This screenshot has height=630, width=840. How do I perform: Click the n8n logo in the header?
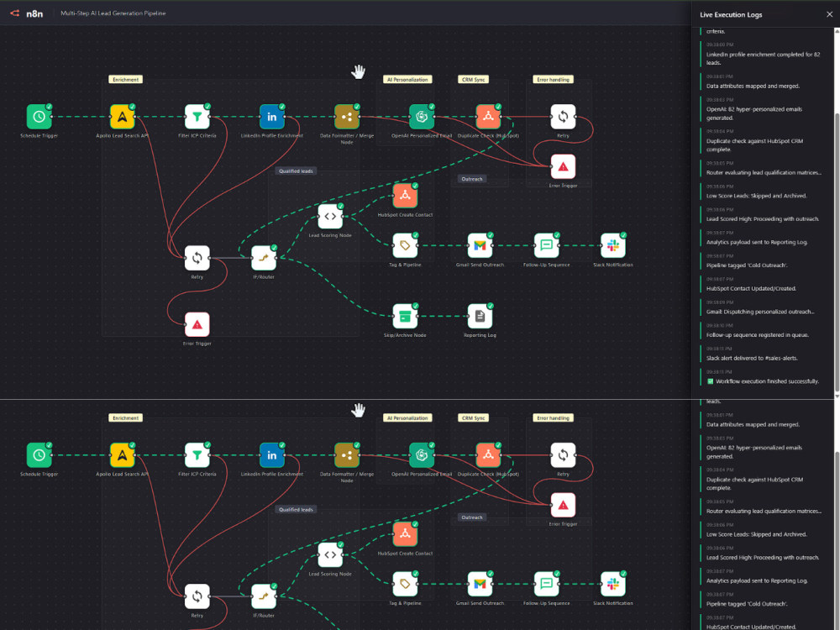coord(26,13)
